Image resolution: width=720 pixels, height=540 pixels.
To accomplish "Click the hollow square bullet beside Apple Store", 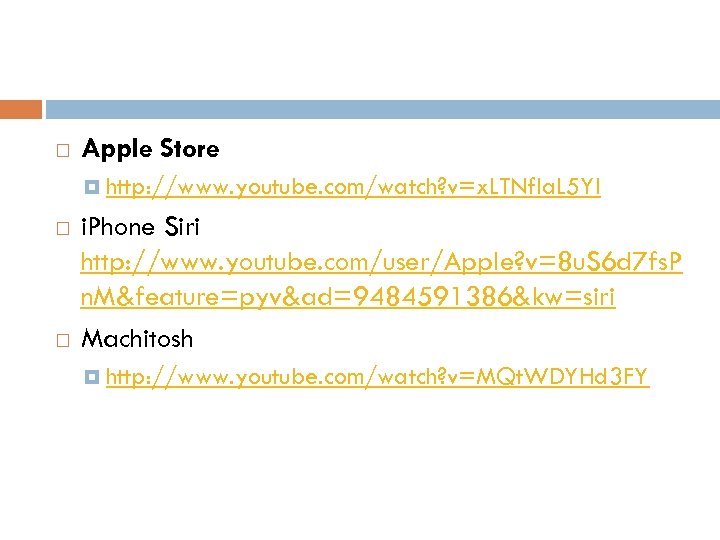I will (x=63, y=151).
